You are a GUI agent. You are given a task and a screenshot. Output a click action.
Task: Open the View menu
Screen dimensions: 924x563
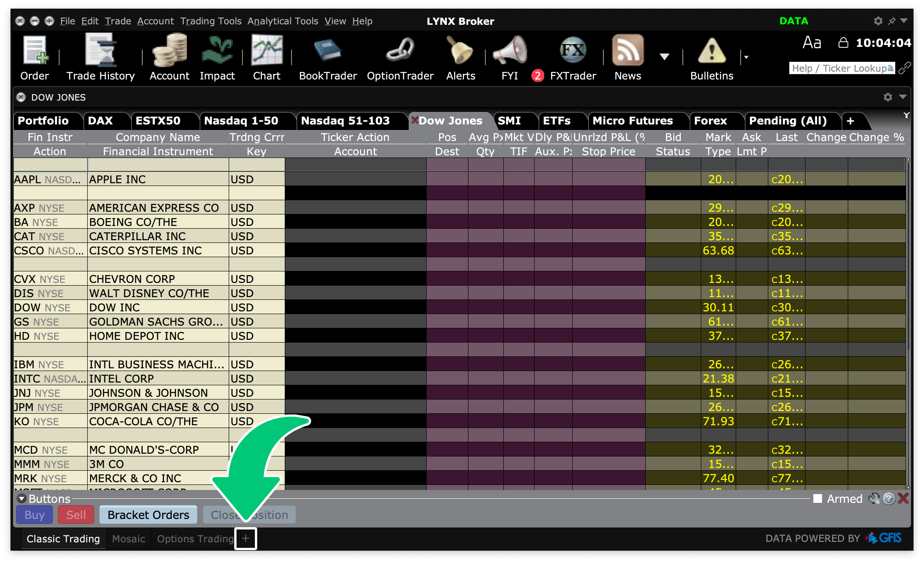click(x=335, y=21)
